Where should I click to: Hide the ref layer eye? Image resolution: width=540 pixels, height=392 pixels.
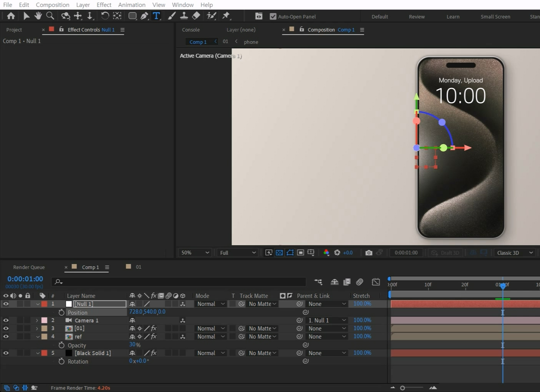point(6,336)
